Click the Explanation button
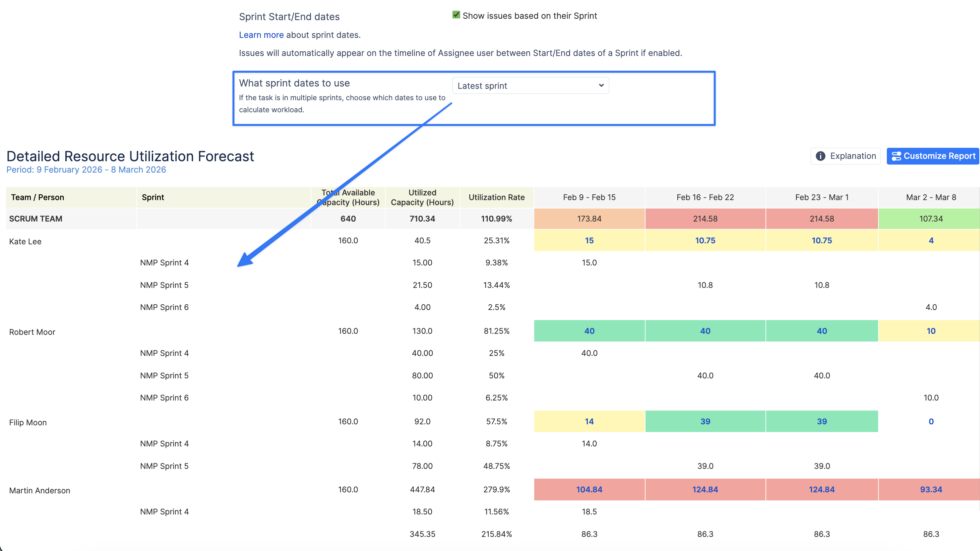980x551 pixels. 845,156
